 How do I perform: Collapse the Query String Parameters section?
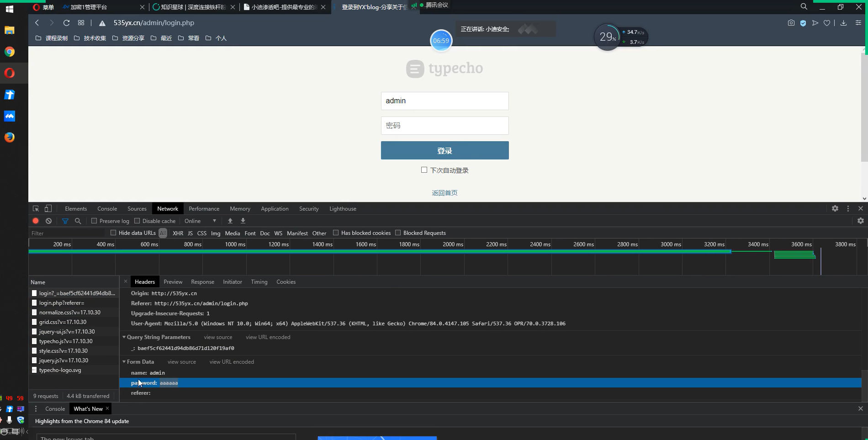pos(124,337)
